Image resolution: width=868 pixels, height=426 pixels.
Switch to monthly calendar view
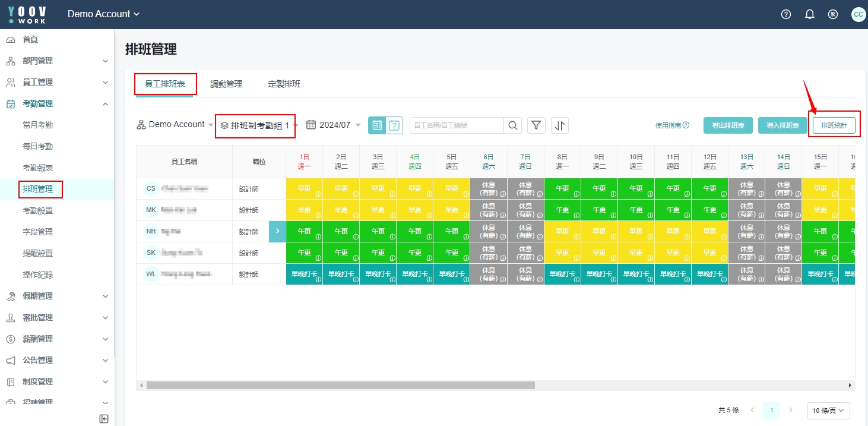377,125
